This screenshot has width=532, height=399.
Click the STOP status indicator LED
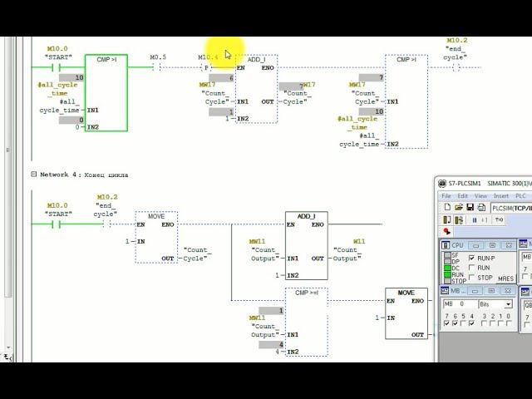[447, 281]
